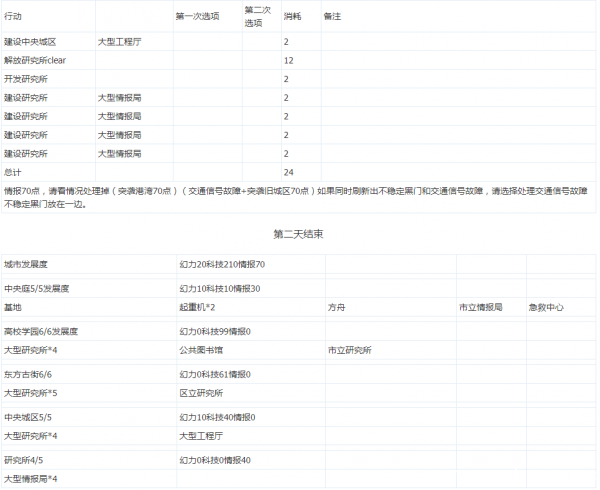Select the 起重机*2 cell
This screenshot has height=490, width=600.
[x=198, y=307]
